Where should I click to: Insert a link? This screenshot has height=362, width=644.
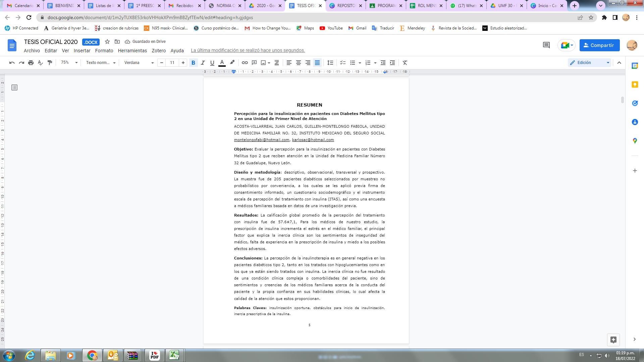(x=245, y=63)
